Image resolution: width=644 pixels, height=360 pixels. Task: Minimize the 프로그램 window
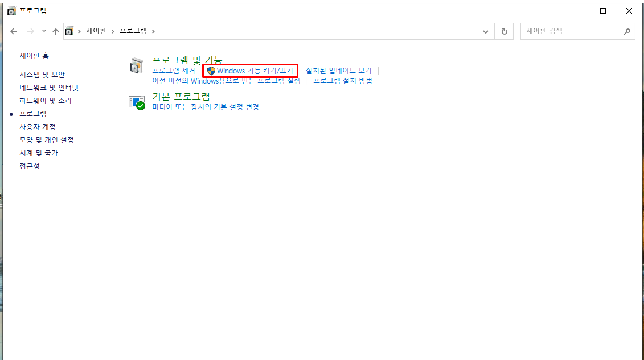pyautogui.click(x=577, y=11)
